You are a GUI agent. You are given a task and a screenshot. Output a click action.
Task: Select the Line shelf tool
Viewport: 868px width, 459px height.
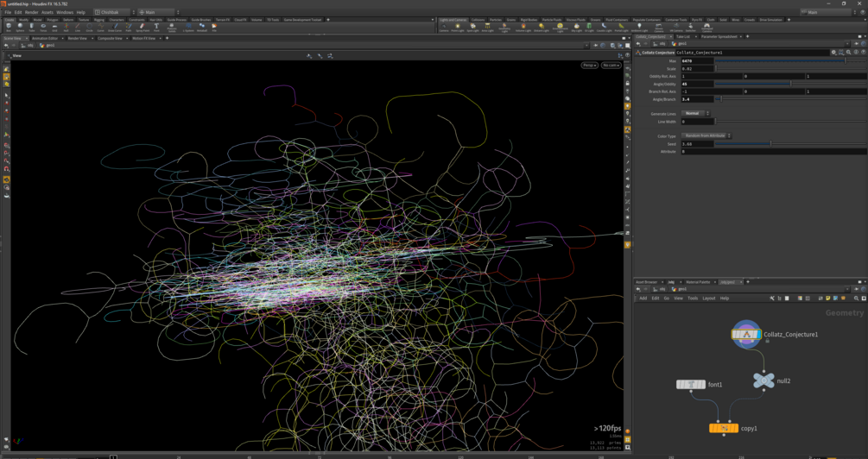pos(78,27)
